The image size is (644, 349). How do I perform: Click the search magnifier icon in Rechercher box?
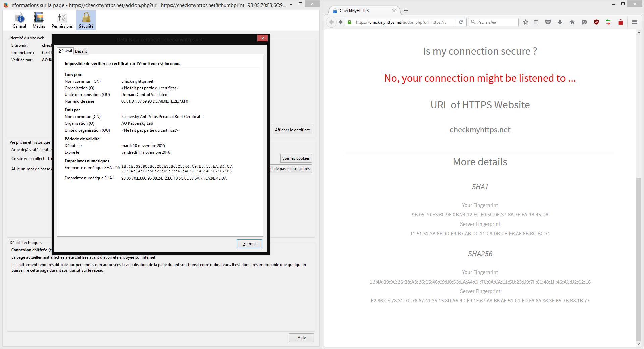point(473,22)
